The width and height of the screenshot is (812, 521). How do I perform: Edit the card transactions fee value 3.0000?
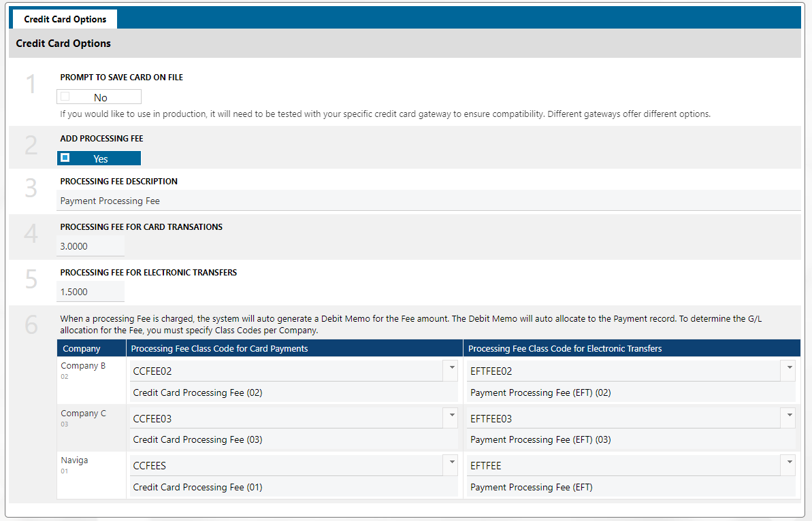[x=91, y=246]
